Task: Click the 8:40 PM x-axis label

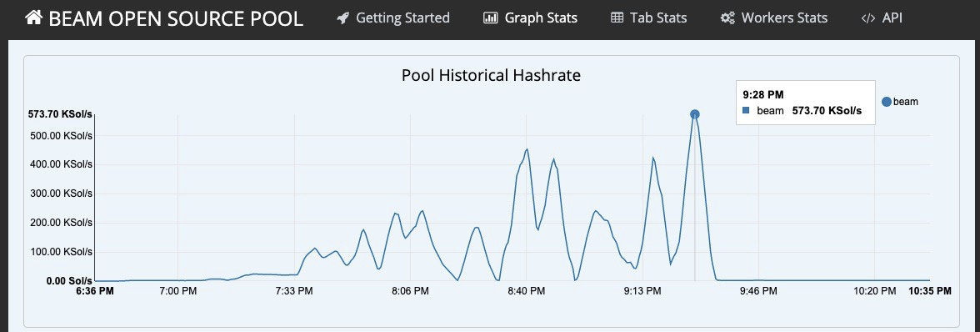Action: click(x=527, y=291)
